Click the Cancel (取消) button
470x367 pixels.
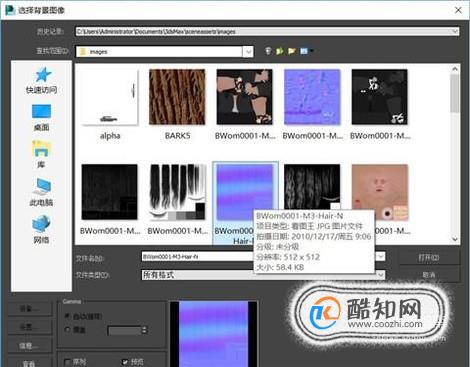click(x=429, y=275)
